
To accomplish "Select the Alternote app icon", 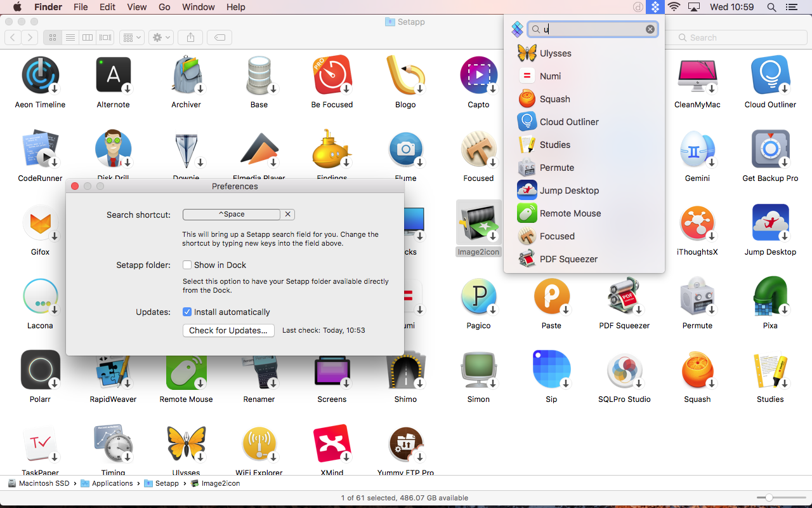I will (114, 75).
